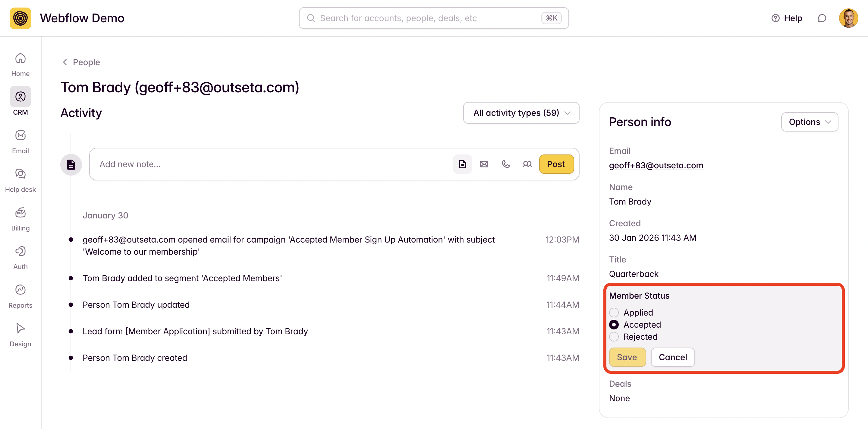Viewport: 868px width, 429px height.
Task: Switch to the Email sidebar section
Action: coord(20,142)
